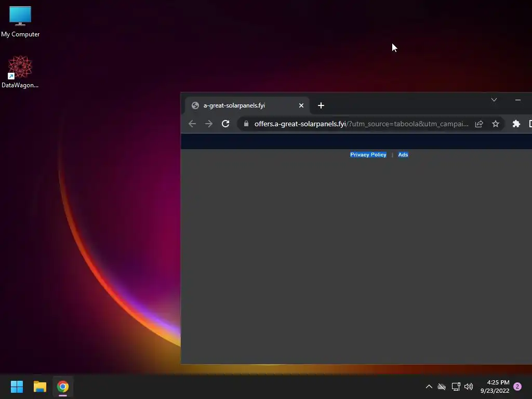Share this page from address bar
This screenshot has width=532, height=399.
[479, 124]
